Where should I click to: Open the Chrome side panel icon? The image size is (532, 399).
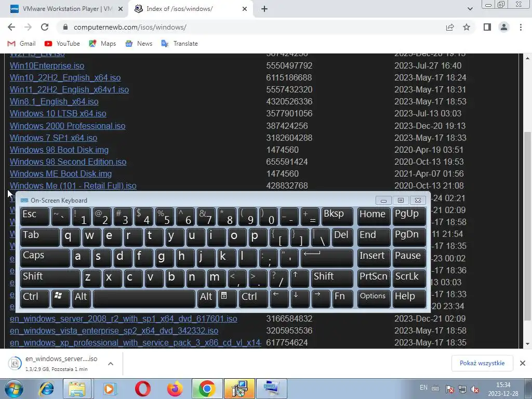tap(487, 27)
